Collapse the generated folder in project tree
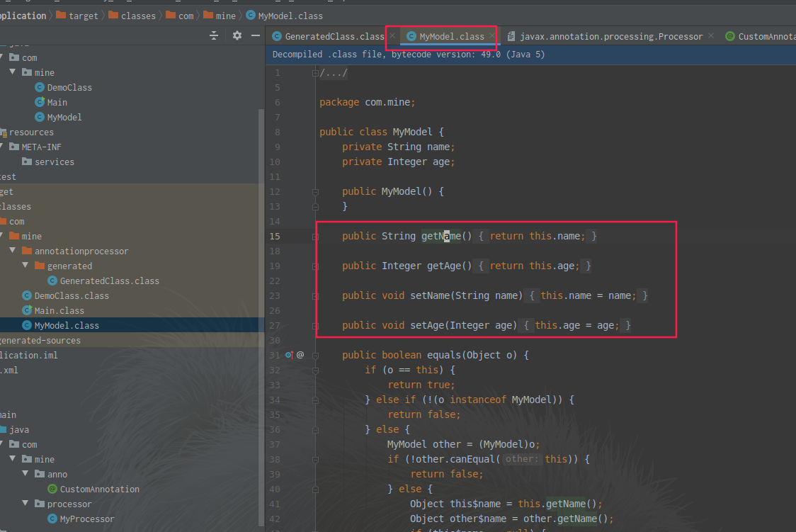Image resolution: width=796 pixels, height=532 pixels. [x=25, y=266]
